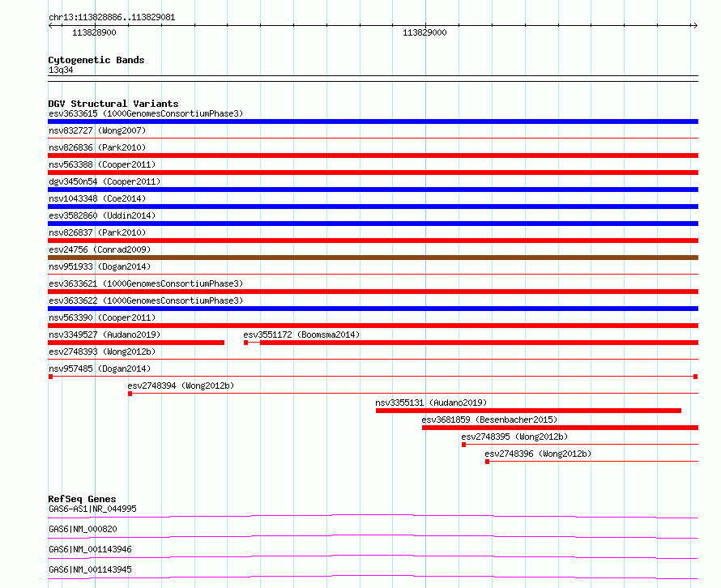Screen dimensions: 721x588
Task: Click the DGV Structural Variants track title
Action: click(113, 104)
